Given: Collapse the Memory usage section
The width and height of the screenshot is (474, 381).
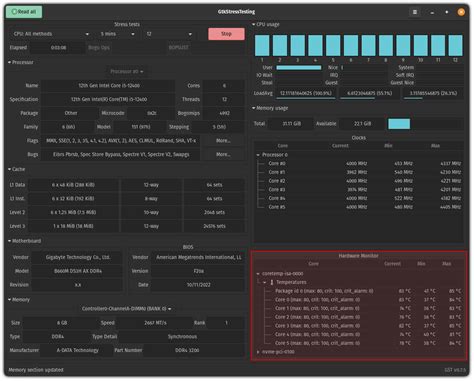Looking at the screenshot, I should tap(270, 108).
